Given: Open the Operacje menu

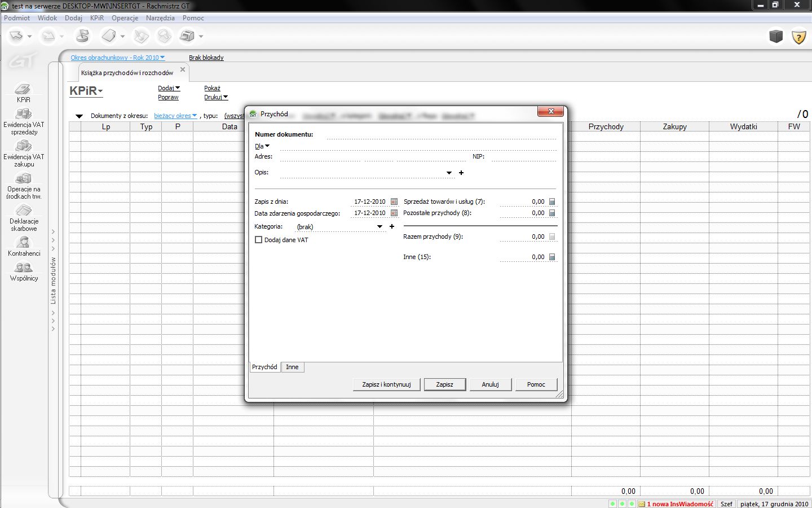Looking at the screenshot, I should point(125,18).
